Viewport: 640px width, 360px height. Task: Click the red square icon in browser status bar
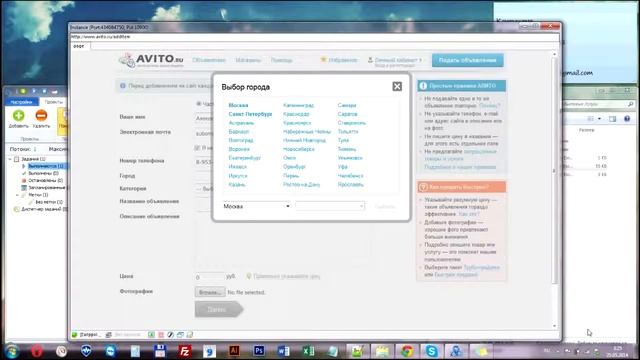(x=161, y=335)
